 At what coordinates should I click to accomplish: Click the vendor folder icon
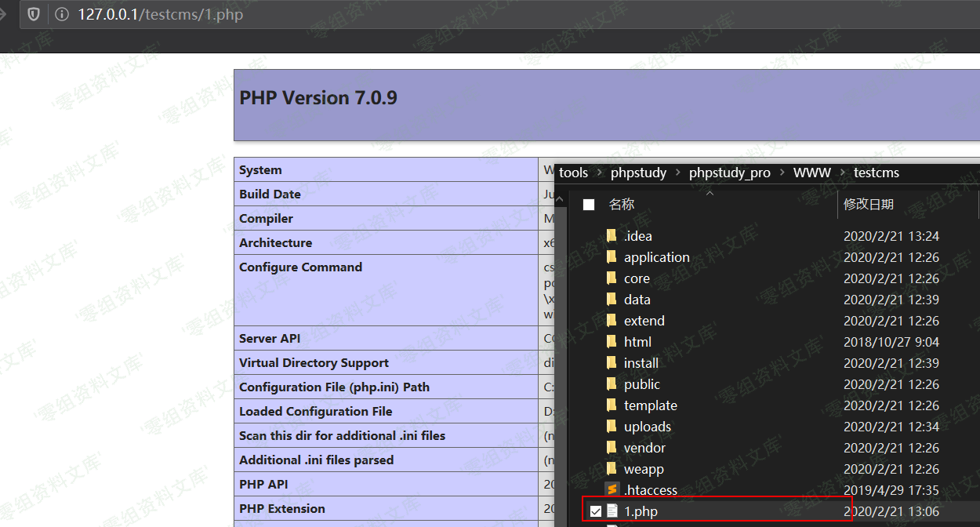click(612, 448)
